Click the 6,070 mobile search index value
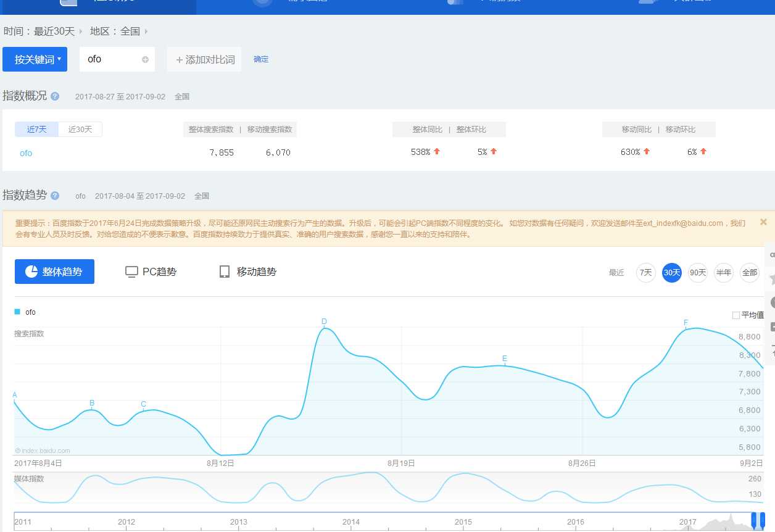The image size is (775, 532). [278, 152]
